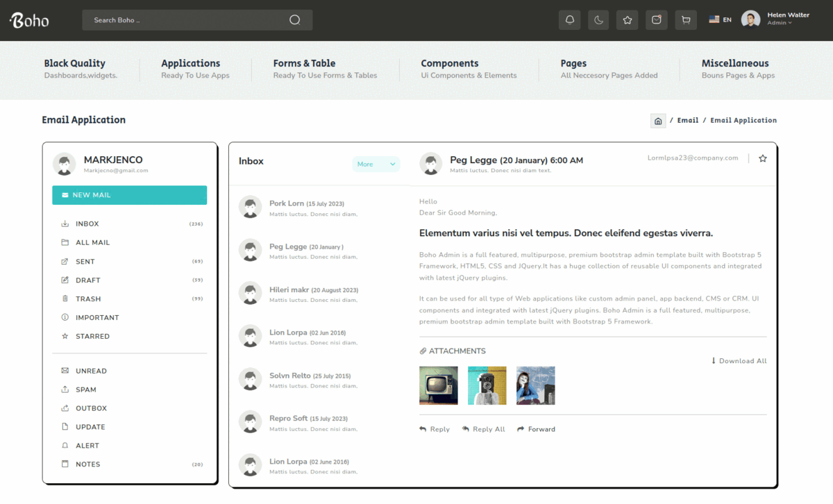Click the header messages icon with red dot
833x504 pixels.
pos(657,20)
